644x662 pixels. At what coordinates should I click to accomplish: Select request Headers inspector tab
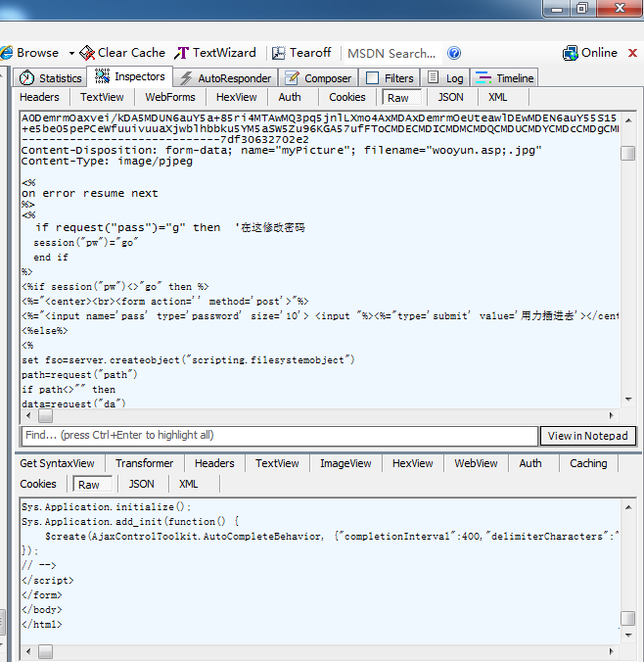pos(39,97)
